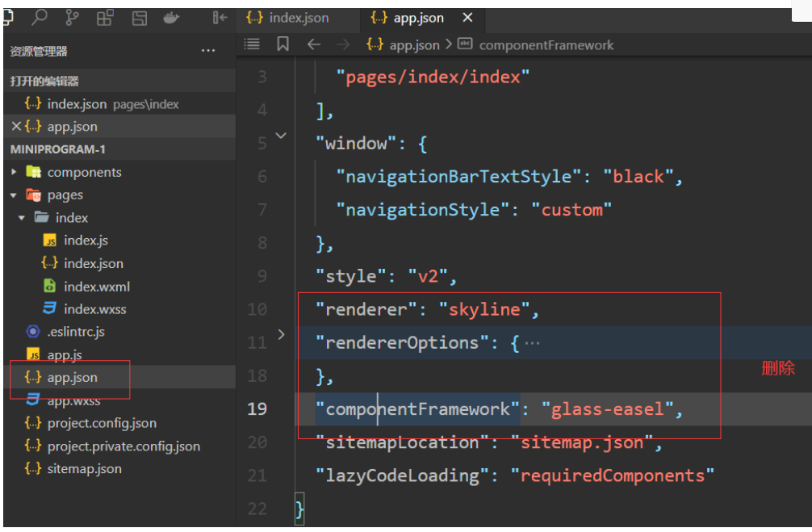Click "custom" value on line 7
Image resolution: width=812 pixels, height=532 pixels.
[x=571, y=211]
